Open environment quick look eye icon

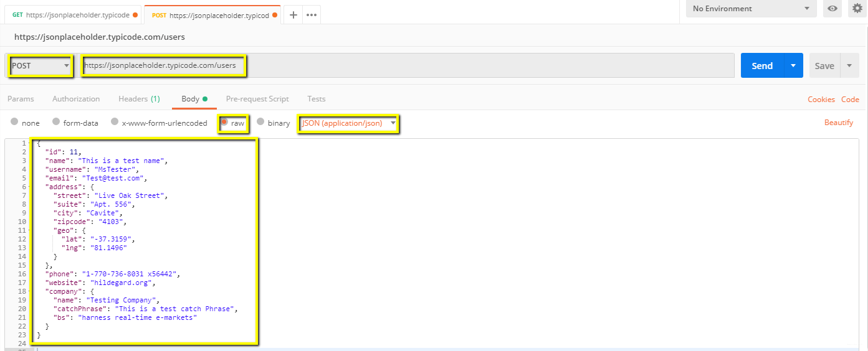pyautogui.click(x=832, y=9)
